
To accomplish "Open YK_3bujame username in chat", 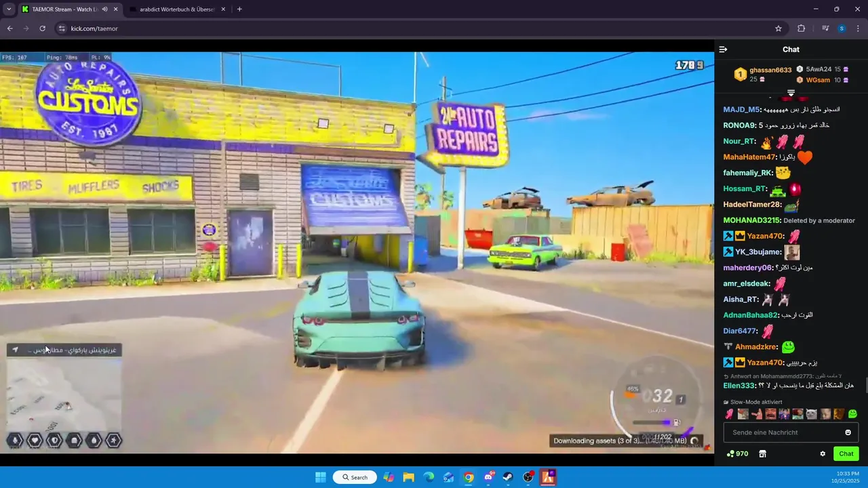I will coord(758,252).
